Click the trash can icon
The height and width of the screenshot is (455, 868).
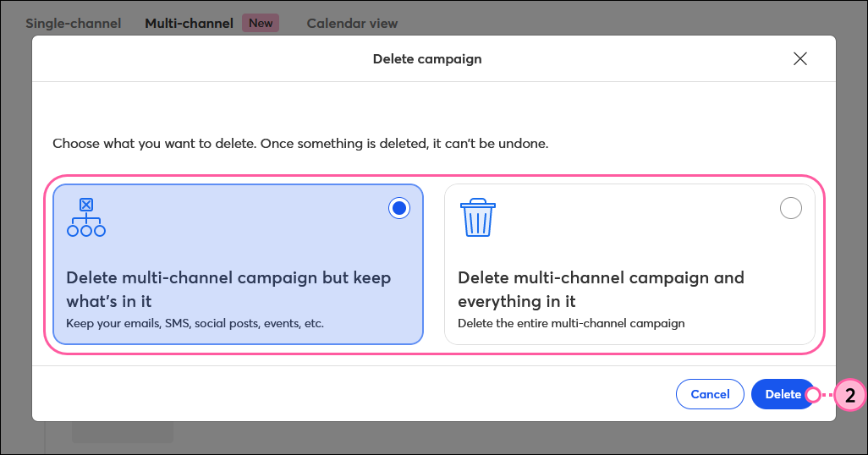tap(478, 217)
